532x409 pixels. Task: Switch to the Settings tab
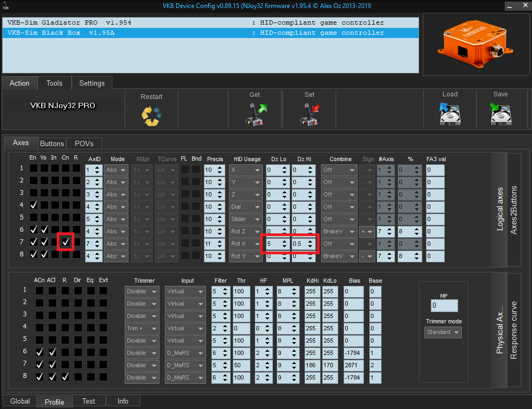[x=92, y=83]
